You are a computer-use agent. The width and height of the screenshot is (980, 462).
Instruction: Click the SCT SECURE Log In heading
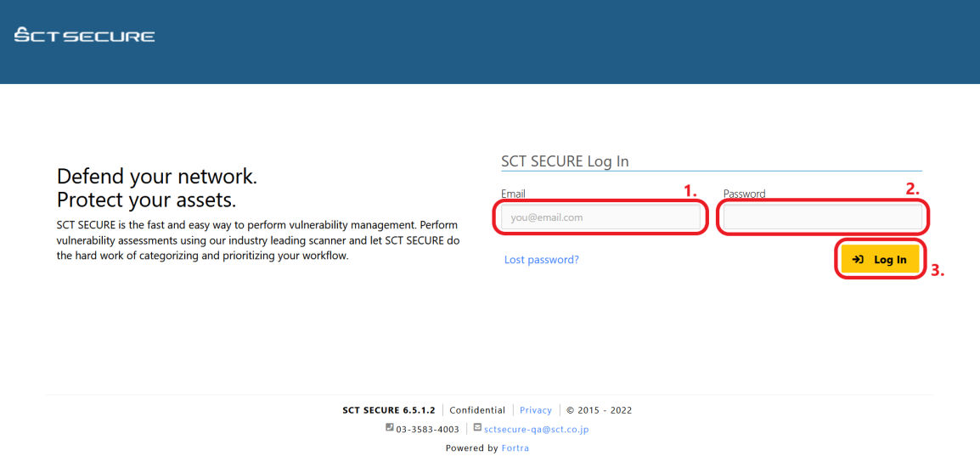coord(565,161)
